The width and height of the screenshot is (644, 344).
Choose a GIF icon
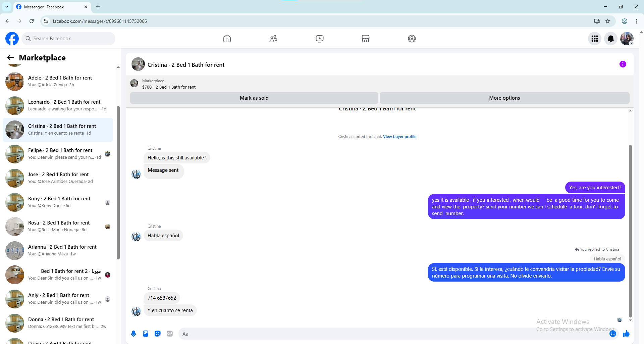click(x=170, y=334)
